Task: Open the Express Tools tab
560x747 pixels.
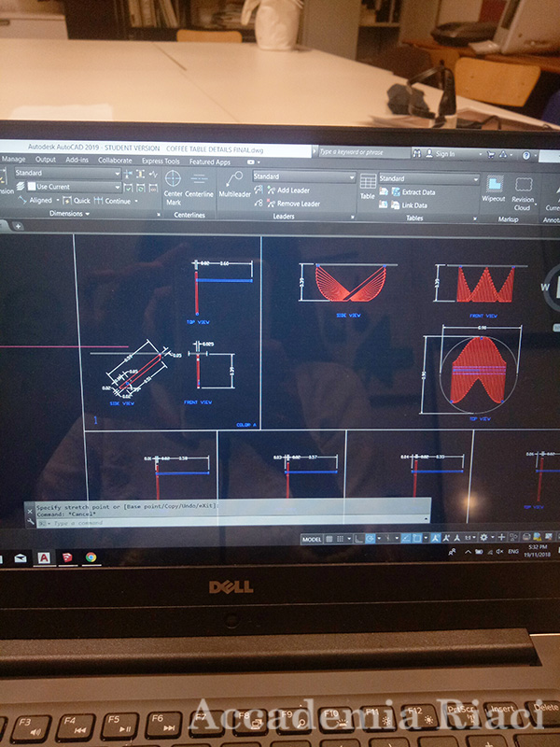Action: [161, 161]
